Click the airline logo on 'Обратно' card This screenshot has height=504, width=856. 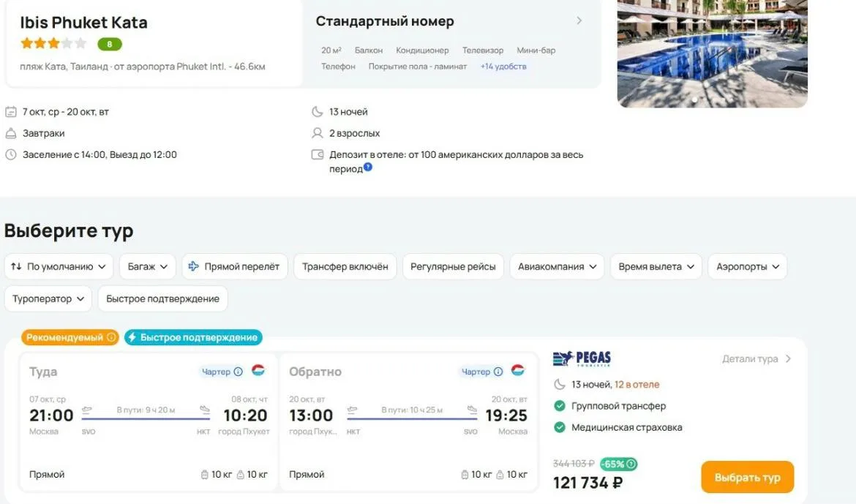(x=517, y=370)
